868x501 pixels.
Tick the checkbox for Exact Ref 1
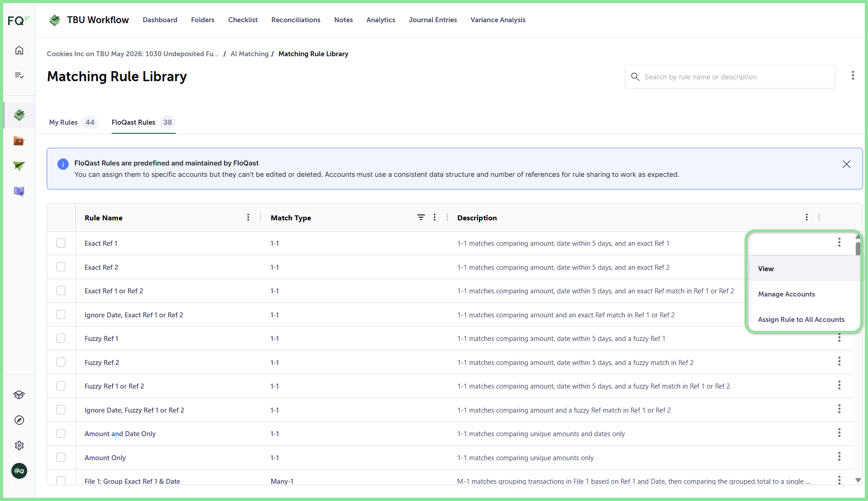(x=61, y=243)
